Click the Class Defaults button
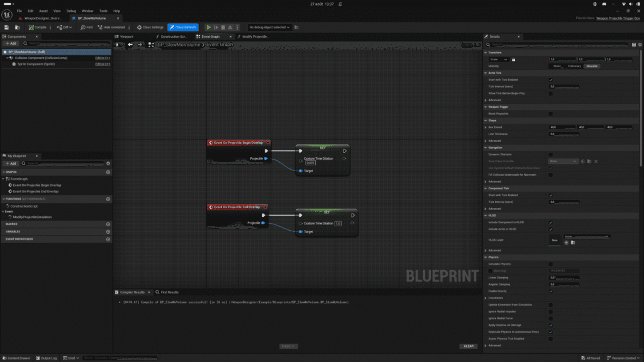The width and height of the screenshot is (644, 362). 183,28
